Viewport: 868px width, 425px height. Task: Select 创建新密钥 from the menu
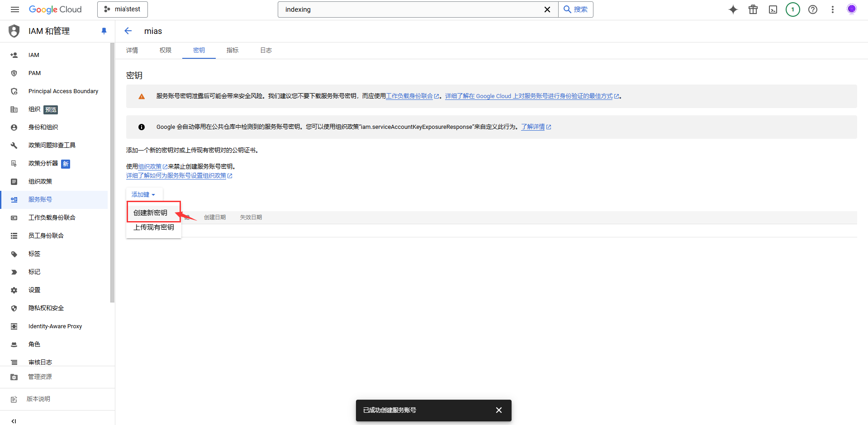pos(151,212)
